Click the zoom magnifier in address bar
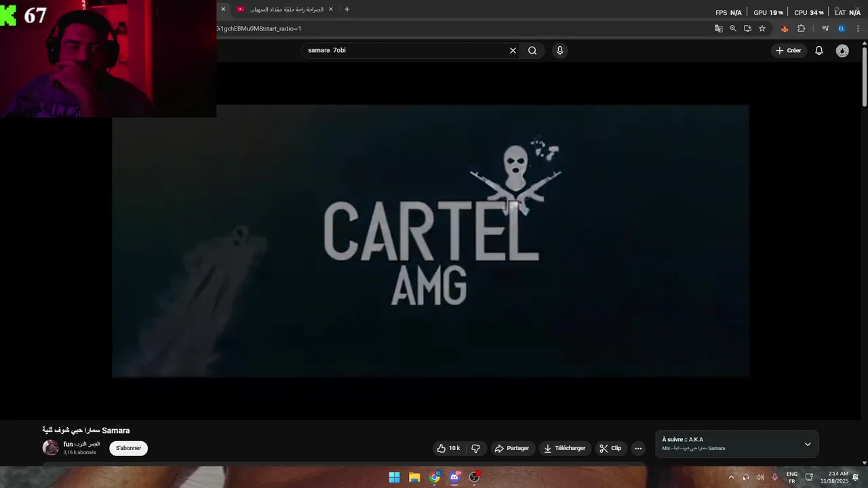 733,28
